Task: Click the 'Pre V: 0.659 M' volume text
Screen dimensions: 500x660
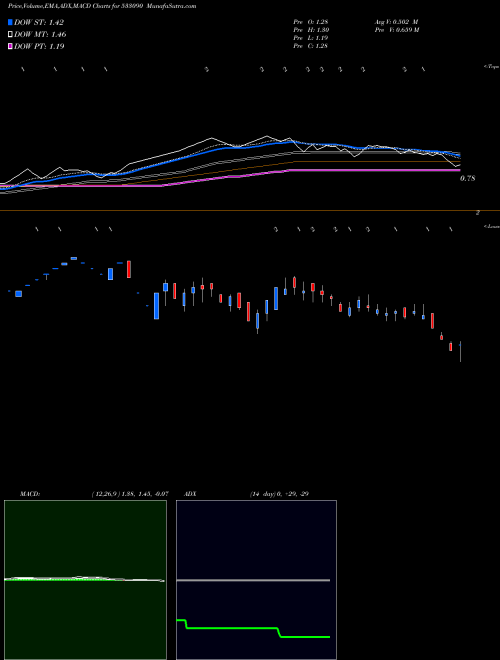Action: [396, 30]
